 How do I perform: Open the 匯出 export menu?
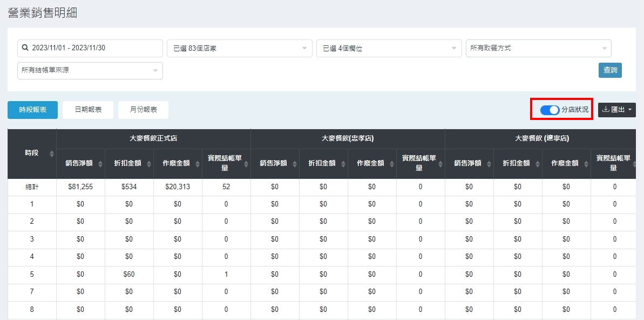[616, 110]
